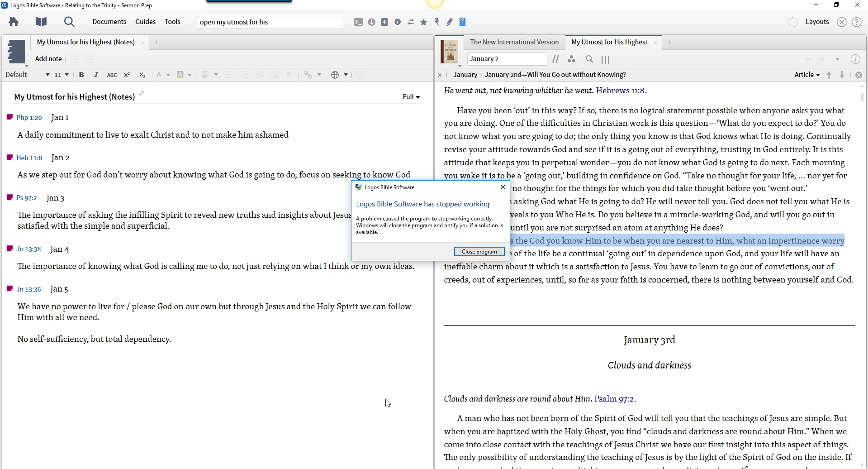Close the locator bar with X
Image resolution: width=868 pixels, height=469 pixels.
click(859, 75)
